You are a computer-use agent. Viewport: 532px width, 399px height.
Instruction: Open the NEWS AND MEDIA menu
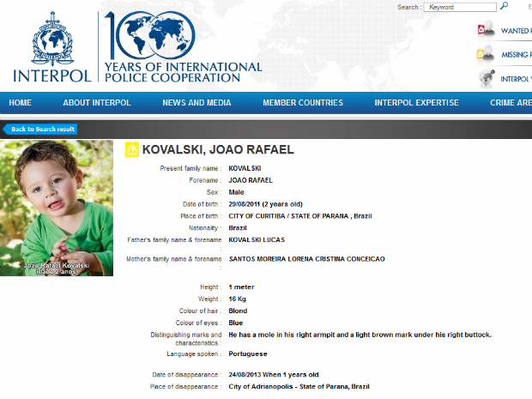pos(196,103)
